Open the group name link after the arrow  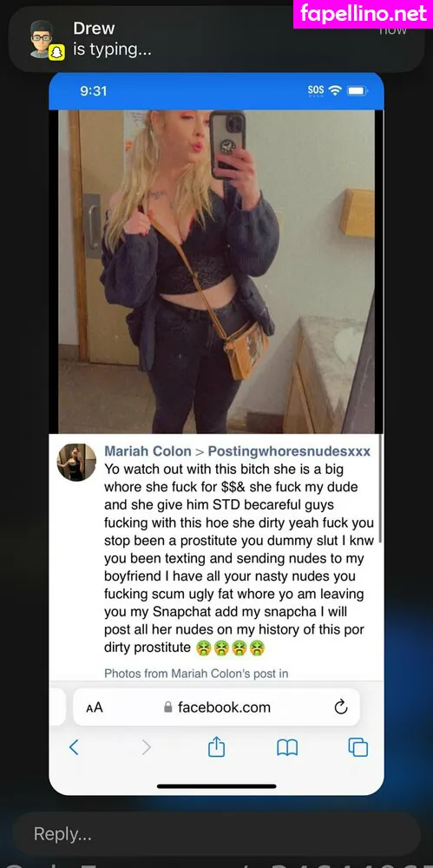point(289,451)
